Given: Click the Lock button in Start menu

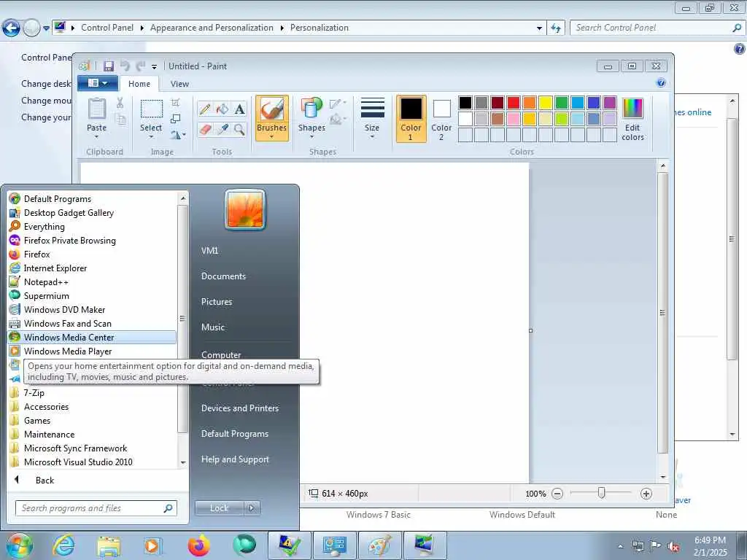Looking at the screenshot, I should 219,508.
